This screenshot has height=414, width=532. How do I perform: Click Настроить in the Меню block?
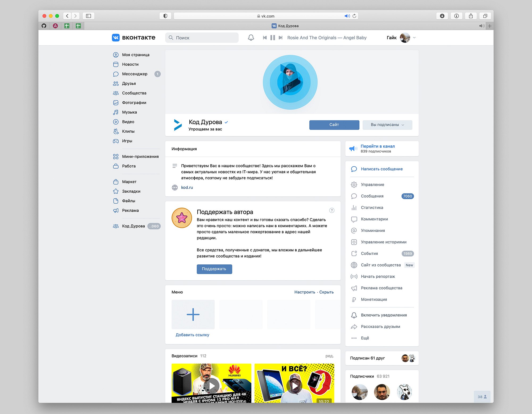point(305,292)
